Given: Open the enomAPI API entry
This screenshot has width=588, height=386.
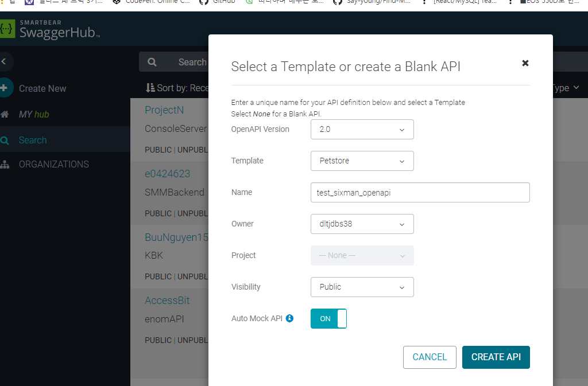Looking at the screenshot, I should click(164, 319).
